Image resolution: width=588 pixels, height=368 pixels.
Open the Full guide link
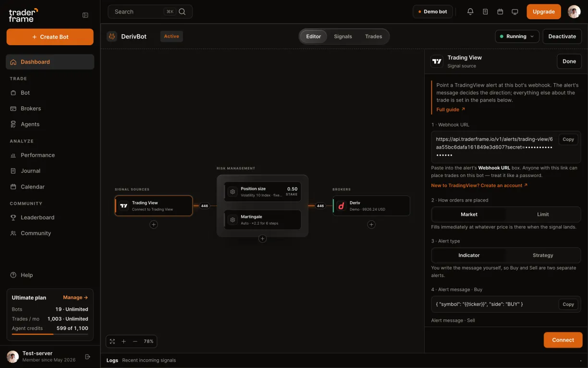click(x=451, y=110)
